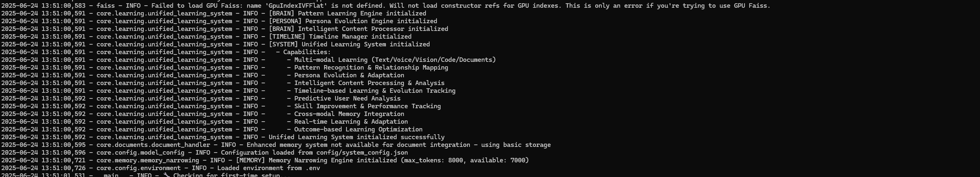This screenshot has width=980, height=177.
Task: Select the Outcome-based Learning Optimization line
Action: (x=212, y=129)
